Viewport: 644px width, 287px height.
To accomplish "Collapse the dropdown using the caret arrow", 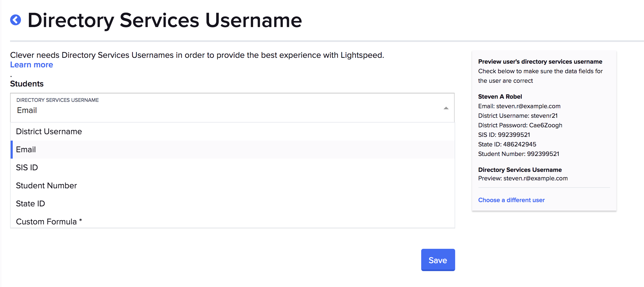I will pos(446,108).
